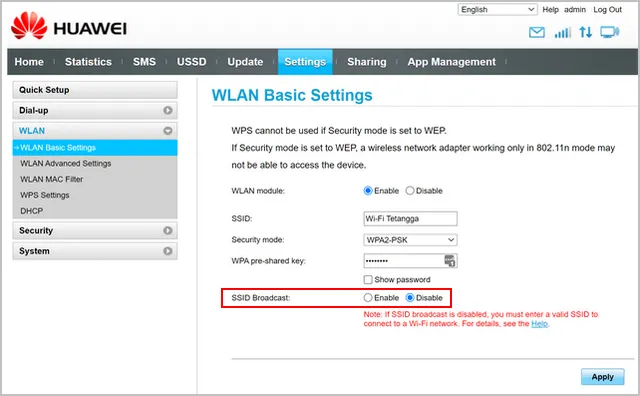Click the SSID input field

pos(410,219)
